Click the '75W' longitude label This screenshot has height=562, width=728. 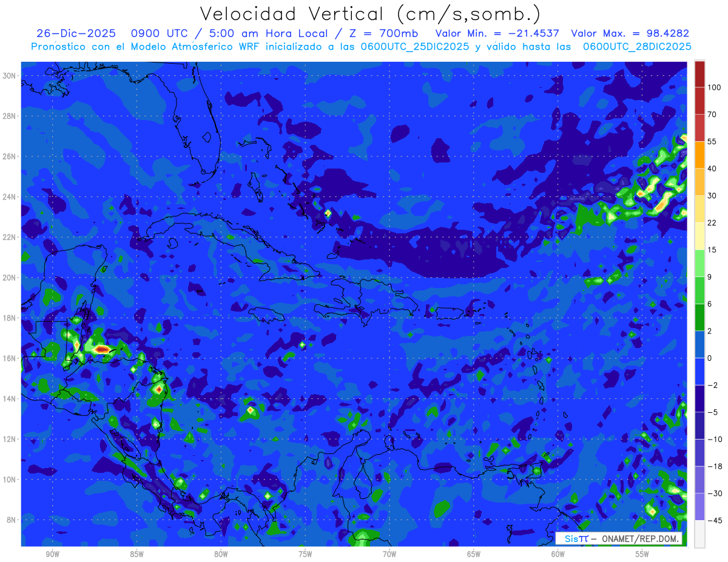coord(305,554)
